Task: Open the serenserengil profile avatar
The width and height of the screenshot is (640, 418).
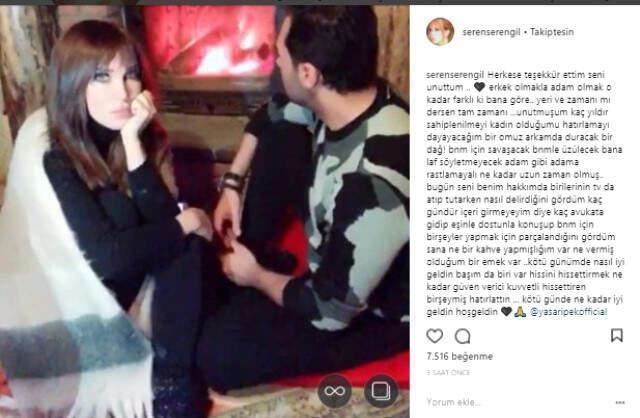Action: [x=440, y=31]
